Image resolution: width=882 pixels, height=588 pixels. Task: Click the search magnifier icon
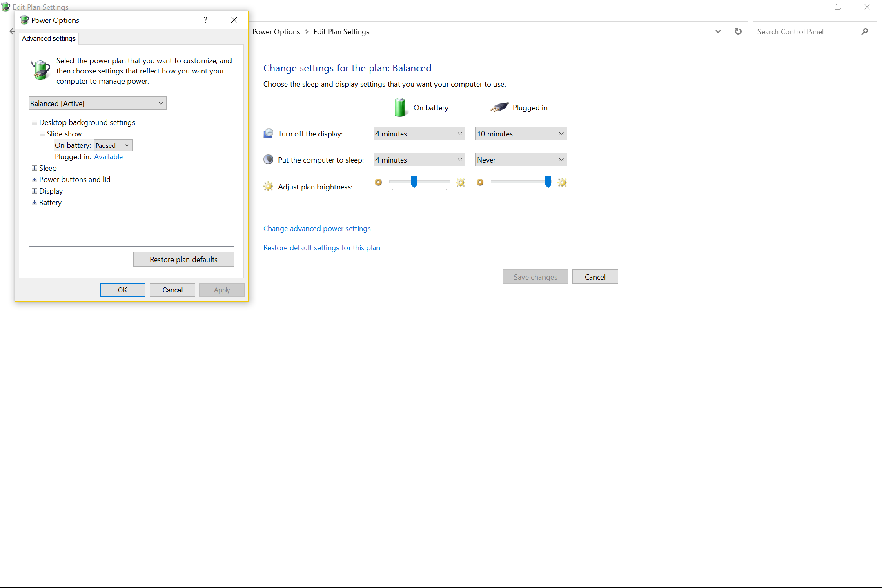pyautogui.click(x=864, y=31)
